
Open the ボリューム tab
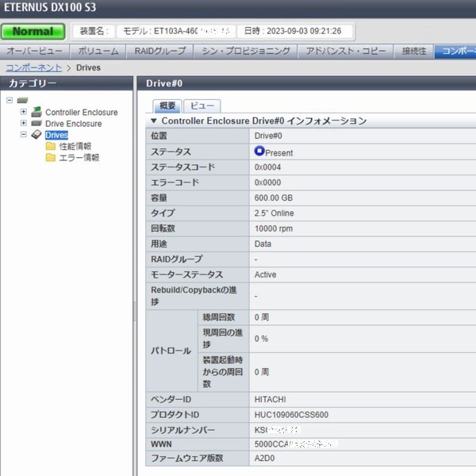(x=98, y=51)
